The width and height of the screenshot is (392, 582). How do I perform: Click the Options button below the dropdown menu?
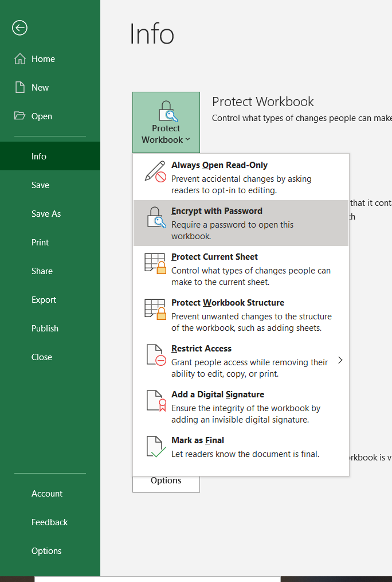click(166, 483)
